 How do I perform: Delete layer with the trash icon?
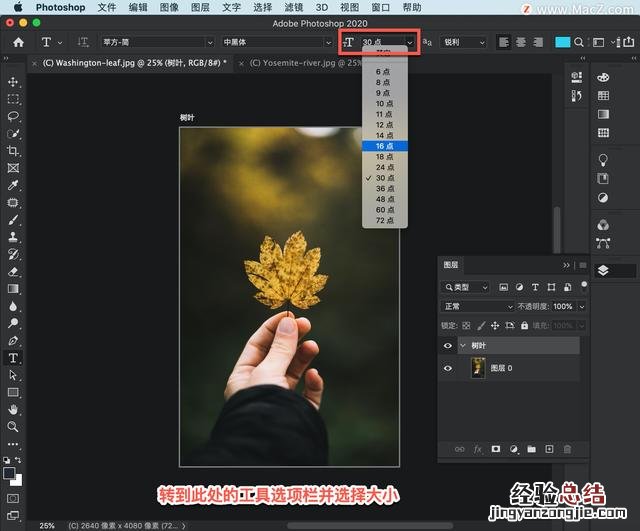point(567,450)
